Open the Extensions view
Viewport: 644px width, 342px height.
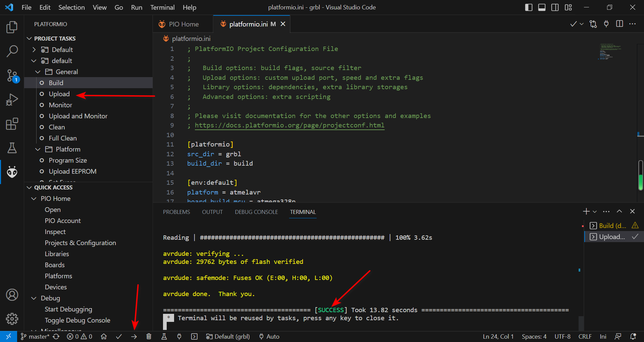tap(12, 124)
